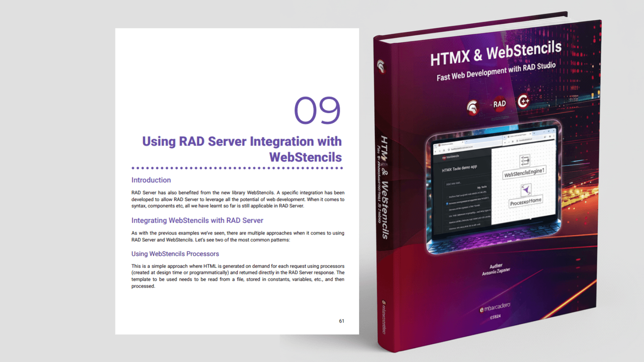Click the chapter number '09'

coord(318,110)
